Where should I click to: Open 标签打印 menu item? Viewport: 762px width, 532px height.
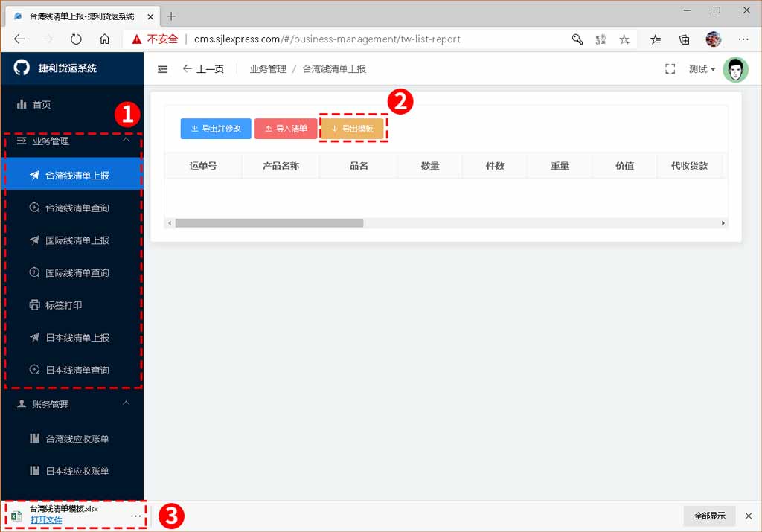pyautogui.click(x=72, y=305)
